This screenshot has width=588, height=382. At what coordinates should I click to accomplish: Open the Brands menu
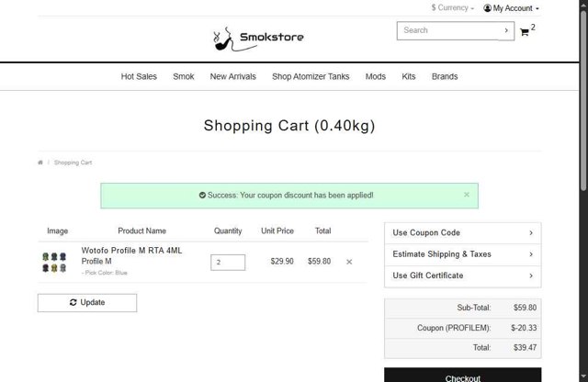(x=445, y=76)
